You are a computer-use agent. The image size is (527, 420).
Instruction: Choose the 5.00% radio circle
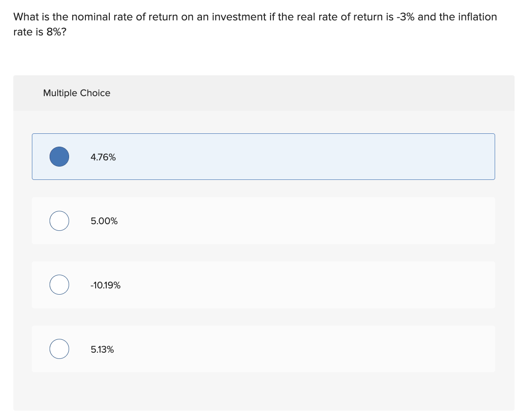click(59, 221)
